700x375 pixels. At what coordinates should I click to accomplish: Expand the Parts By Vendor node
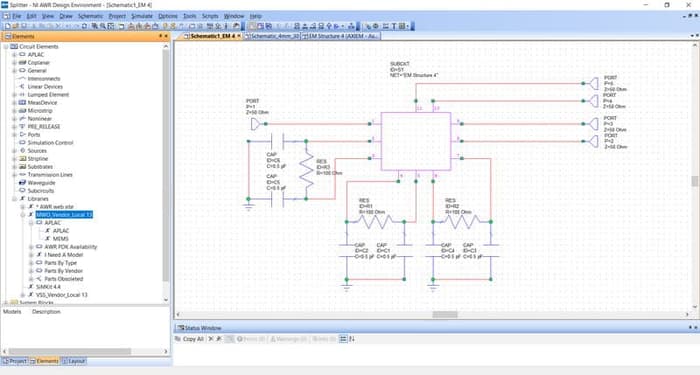coord(31,271)
